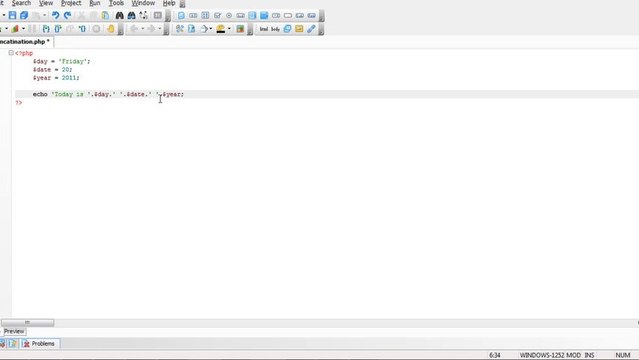Click the WINDOWS-1252 encoding status
Viewport: 639px width, 360px height.
click(543, 355)
